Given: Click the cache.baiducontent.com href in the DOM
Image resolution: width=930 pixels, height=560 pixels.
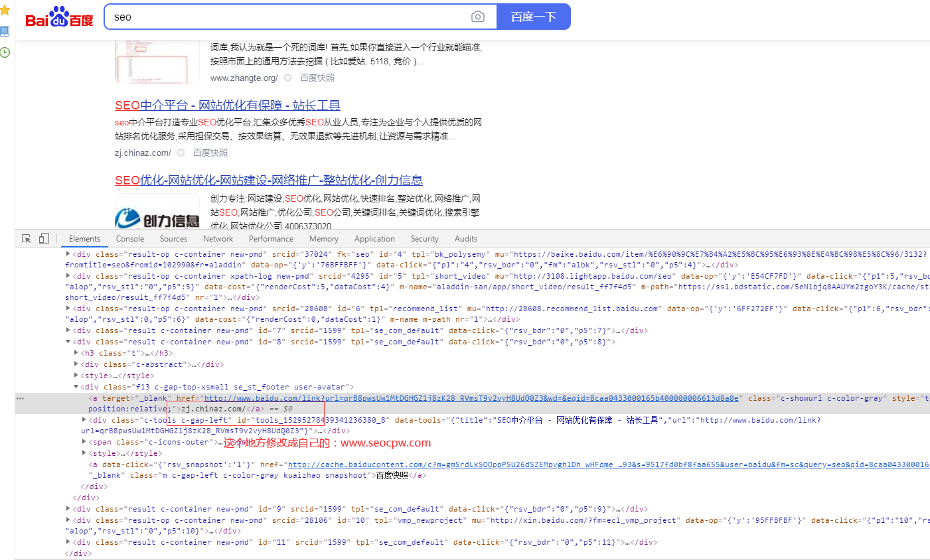Looking at the screenshot, I should pos(609,464).
